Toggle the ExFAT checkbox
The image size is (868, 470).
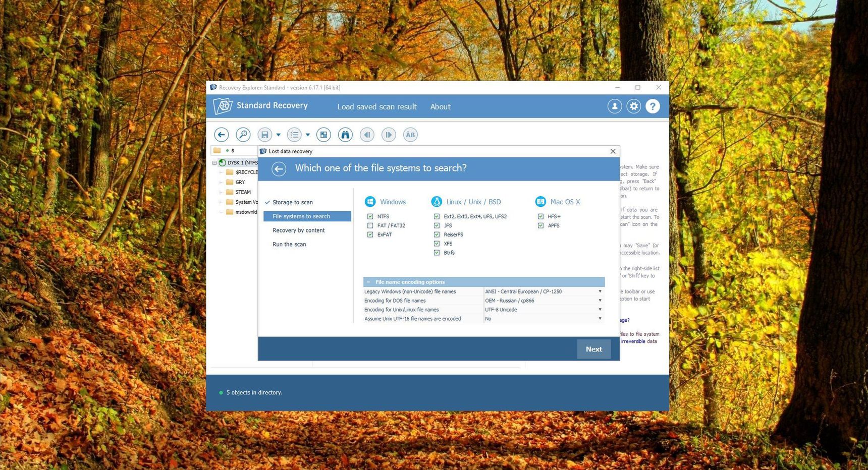tap(370, 234)
